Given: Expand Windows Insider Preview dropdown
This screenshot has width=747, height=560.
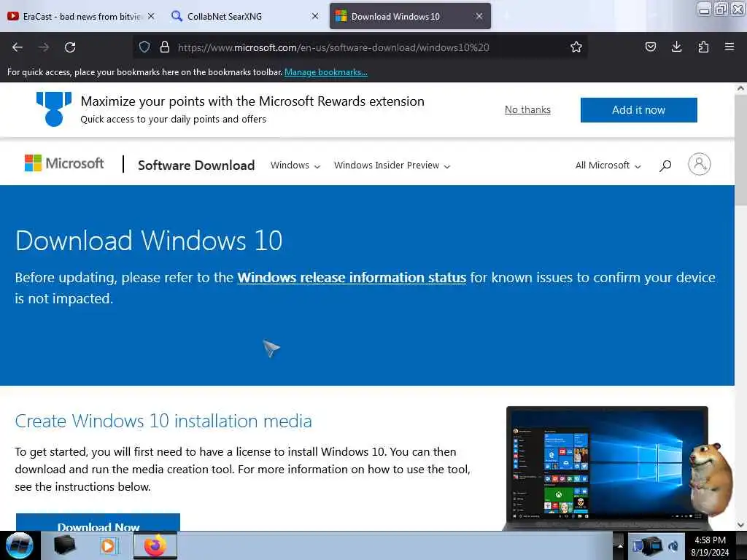Looking at the screenshot, I should tap(392, 166).
